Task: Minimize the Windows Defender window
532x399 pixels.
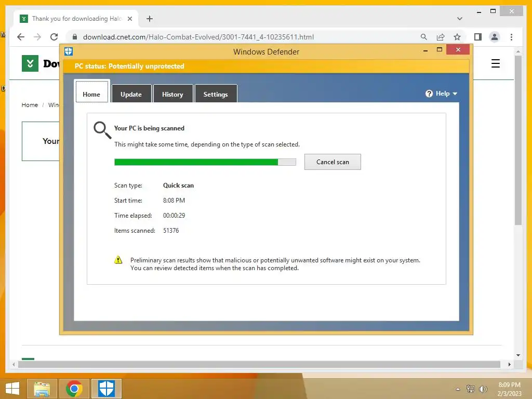Action: 425,50
